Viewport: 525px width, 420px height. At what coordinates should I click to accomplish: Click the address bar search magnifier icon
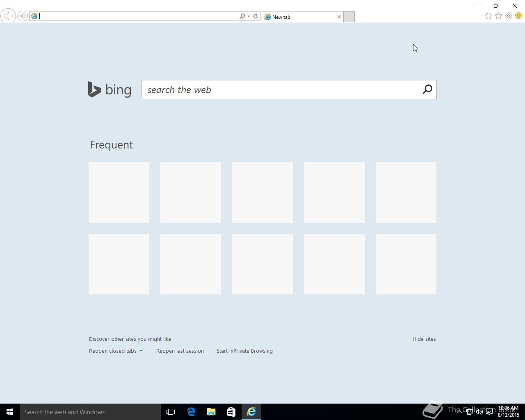(242, 16)
